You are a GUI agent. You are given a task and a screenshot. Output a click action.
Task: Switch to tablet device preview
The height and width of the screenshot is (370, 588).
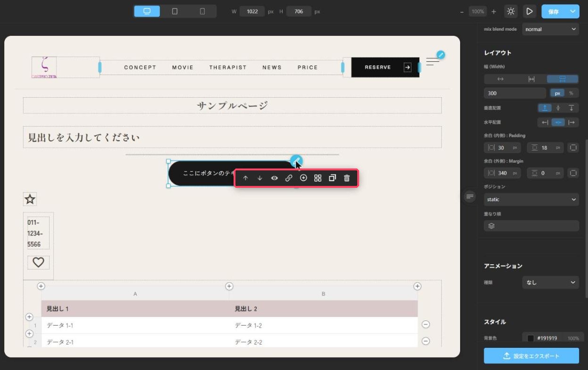coord(175,11)
